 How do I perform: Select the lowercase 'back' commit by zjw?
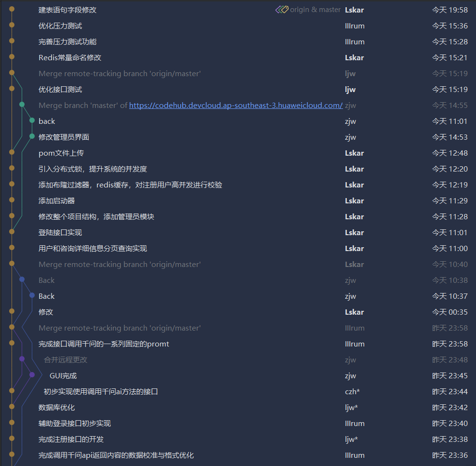point(47,121)
